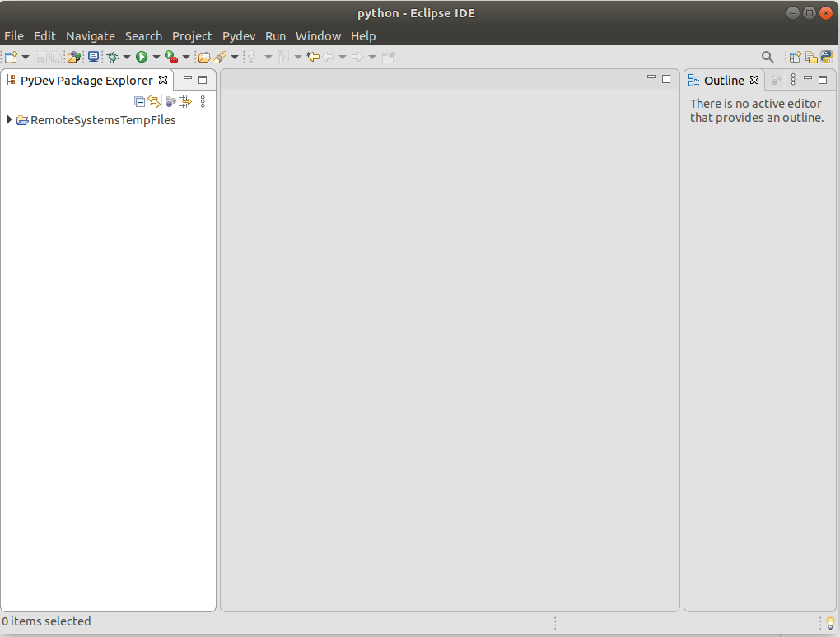The height and width of the screenshot is (637, 840).
Task: Open the Pydev menu
Action: (239, 36)
